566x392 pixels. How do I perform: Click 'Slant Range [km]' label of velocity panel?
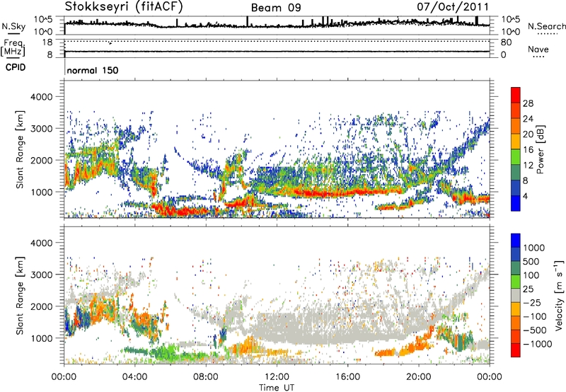point(20,295)
